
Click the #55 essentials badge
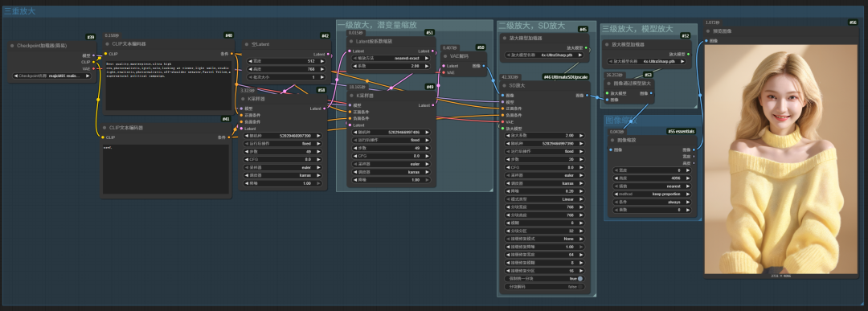[682, 131]
